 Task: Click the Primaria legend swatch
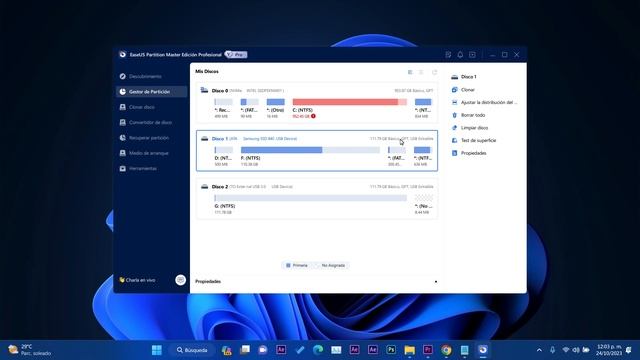[288, 265]
